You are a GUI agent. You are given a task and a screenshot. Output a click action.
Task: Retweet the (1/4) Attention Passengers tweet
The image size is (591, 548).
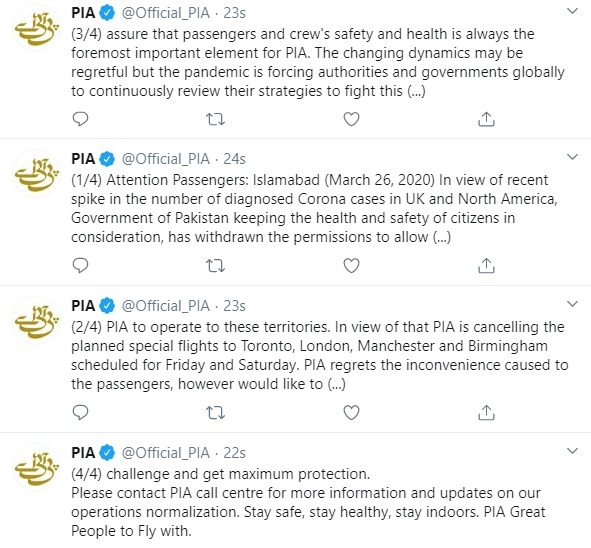pyautogui.click(x=216, y=266)
